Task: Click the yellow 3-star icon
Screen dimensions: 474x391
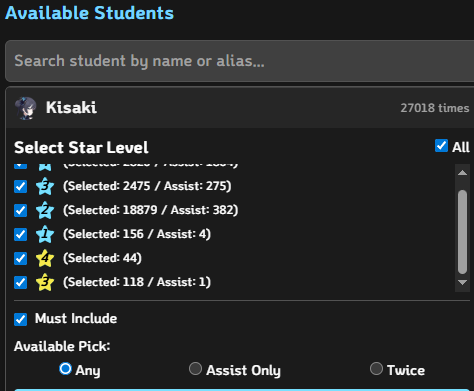Action: (x=45, y=282)
